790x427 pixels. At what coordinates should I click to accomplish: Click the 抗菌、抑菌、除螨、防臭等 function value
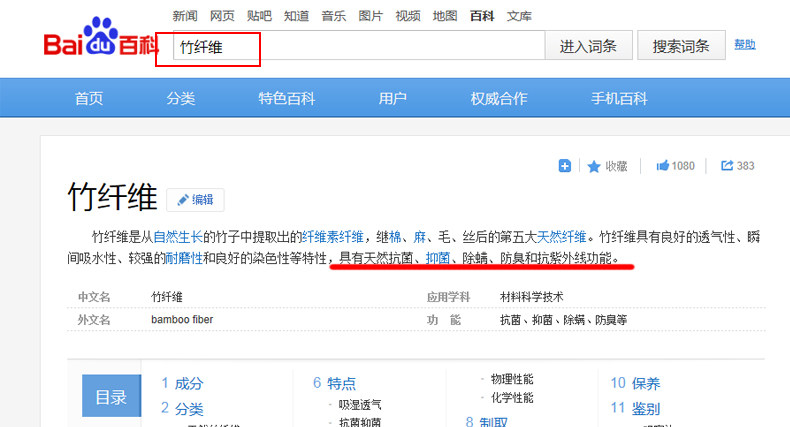[563, 320]
